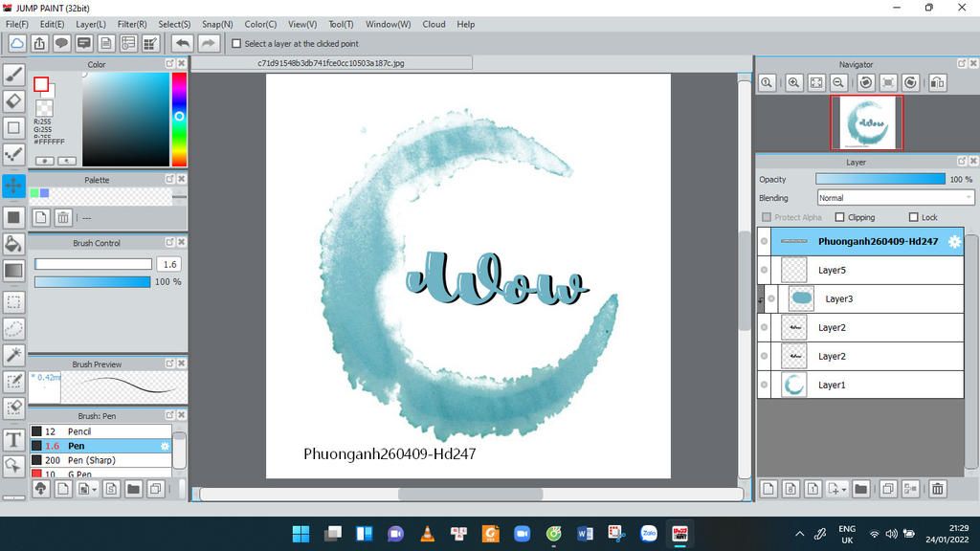The height and width of the screenshot is (551, 980).
Task: Click the brush size value field 1.6
Action: click(169, 264)
